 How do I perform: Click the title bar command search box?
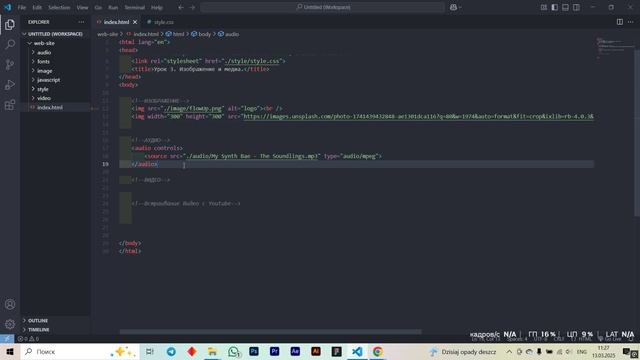coord(322,7)
